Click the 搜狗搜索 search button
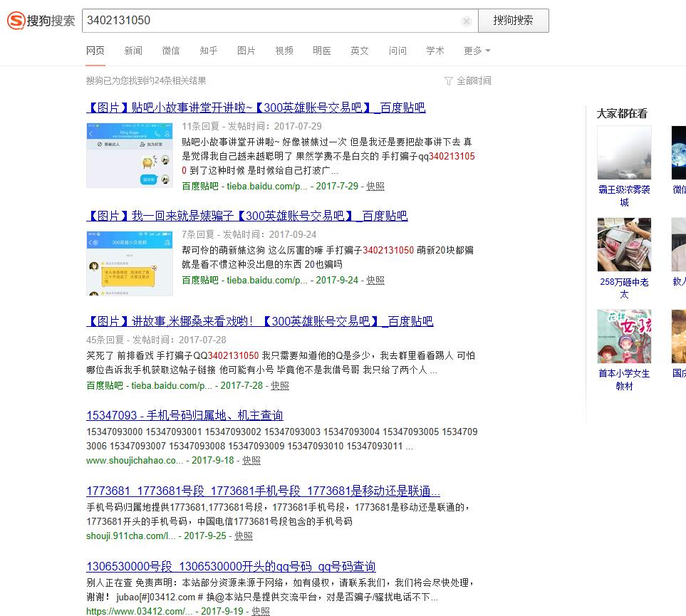686x616 pixels. [513, 21]
